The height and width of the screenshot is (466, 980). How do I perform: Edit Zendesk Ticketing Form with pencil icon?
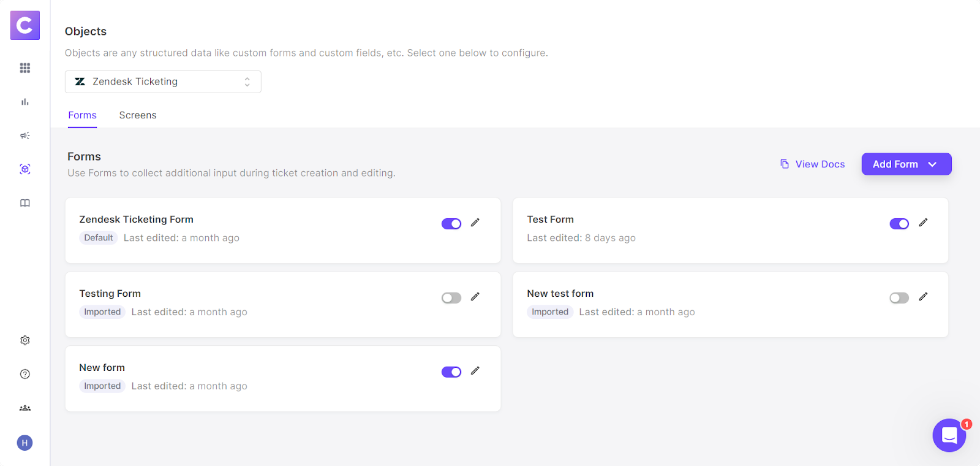[475, 223]
